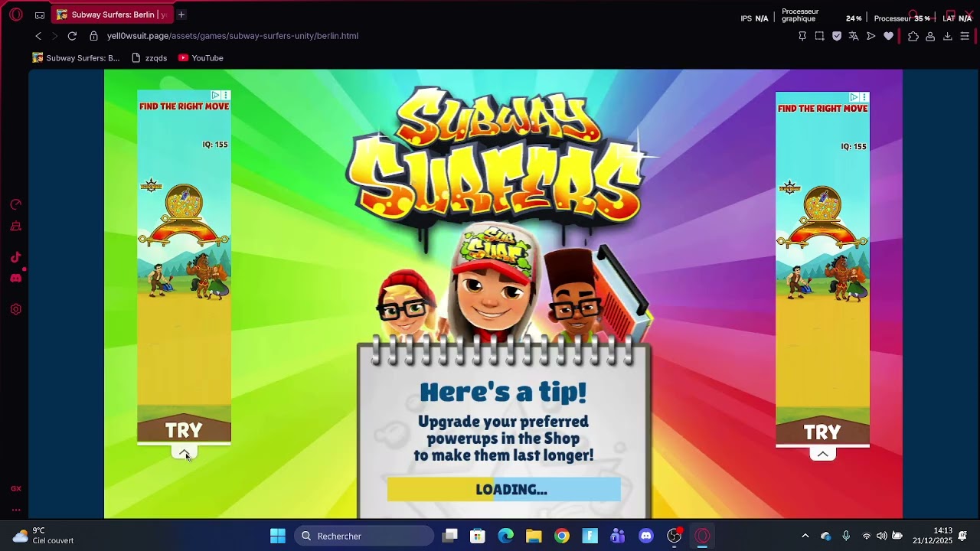The image size is (980, 551).
Task: Show the downloads panel
Action: pos(947,36)
